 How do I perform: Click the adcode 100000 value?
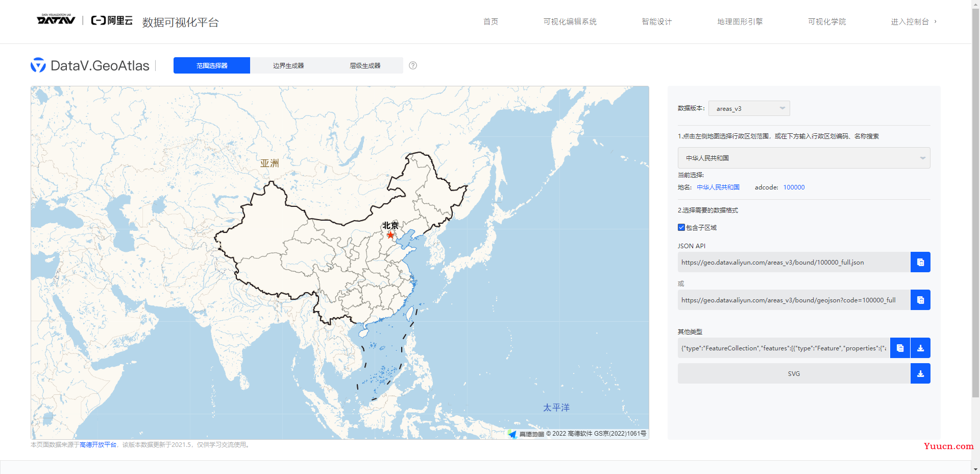coord(794,187)
